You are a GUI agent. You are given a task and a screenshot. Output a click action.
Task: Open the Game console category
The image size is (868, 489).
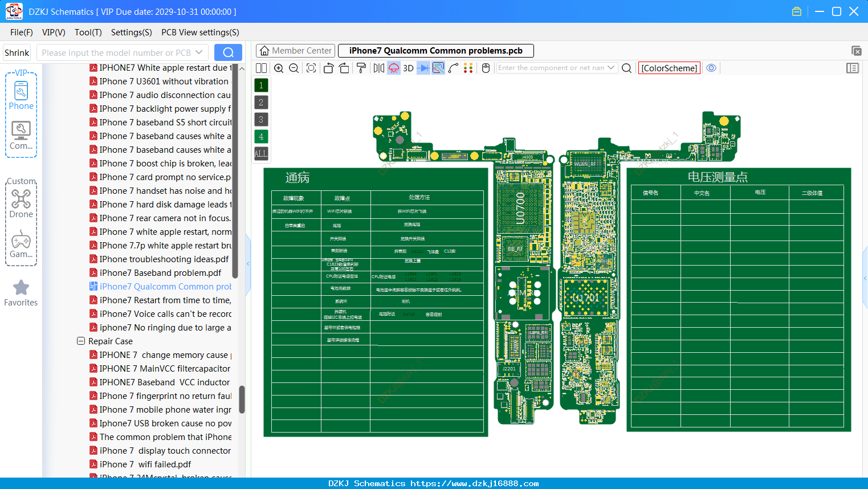(x=21, y=244)
